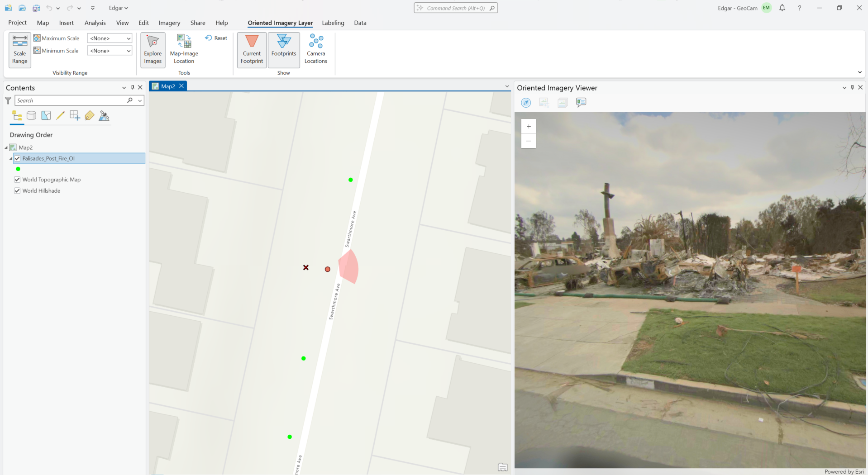The image size is (868, 475).
Task: Open the notifications bell
Action: click(782, 8)
